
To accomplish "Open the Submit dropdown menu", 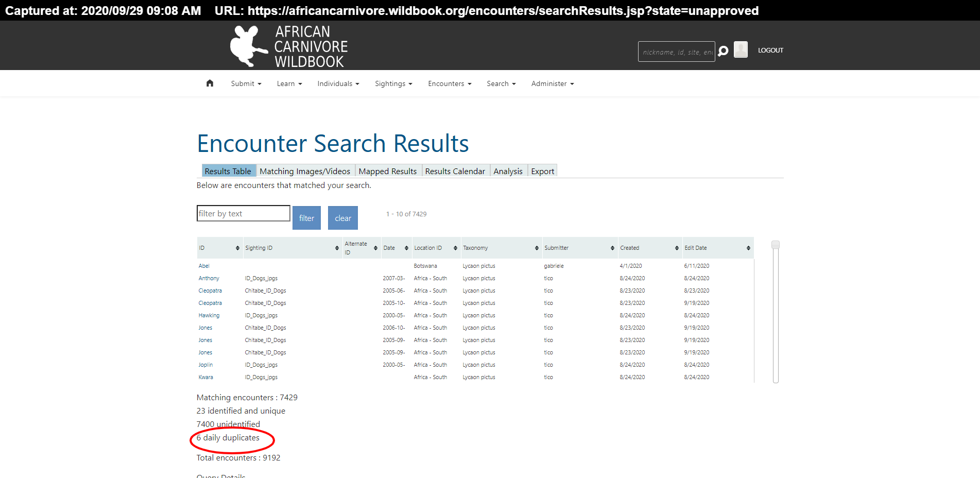I will (246, 83).
